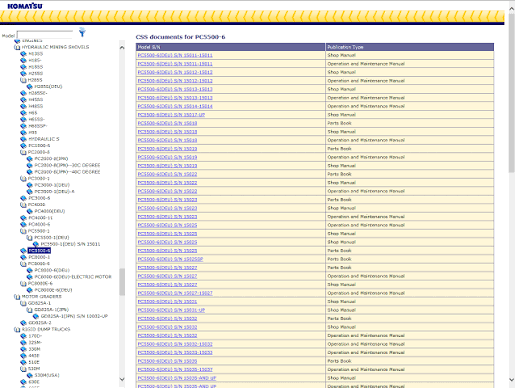Click the book icon for PC3000-6
Image resolution: width=515 pixels, height=388 pixels.
click(x=23, y=198)
